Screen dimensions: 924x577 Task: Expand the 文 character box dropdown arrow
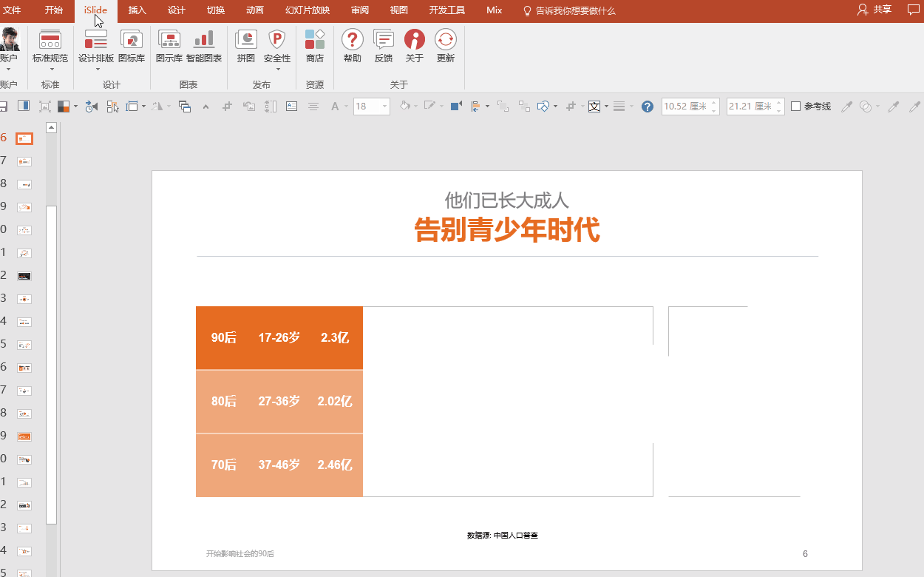click(606, 107)
